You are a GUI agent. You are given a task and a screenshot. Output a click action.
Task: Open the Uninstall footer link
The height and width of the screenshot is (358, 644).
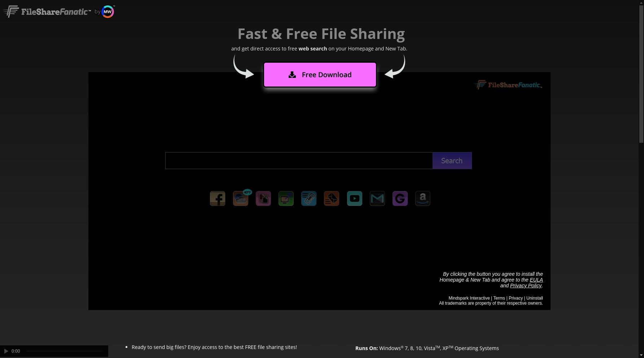535,298
